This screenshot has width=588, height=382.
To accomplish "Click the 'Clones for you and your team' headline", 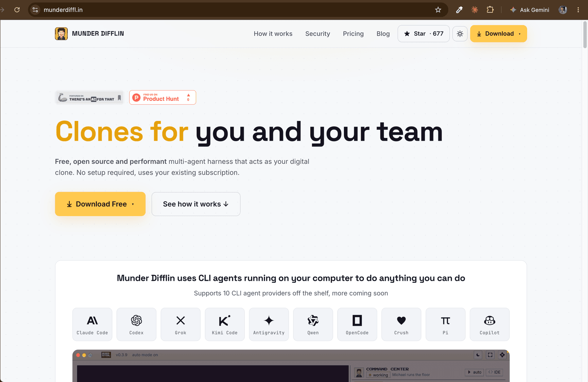I will coord(249,132).
